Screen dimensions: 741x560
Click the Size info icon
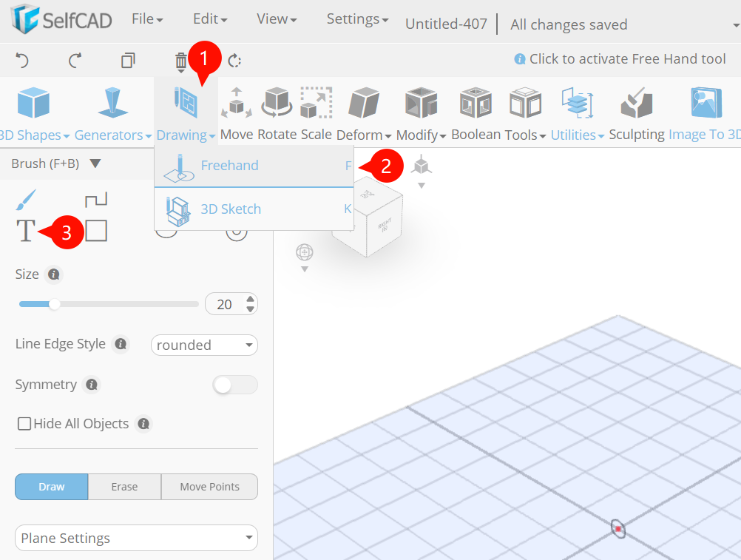pos(54,274)
